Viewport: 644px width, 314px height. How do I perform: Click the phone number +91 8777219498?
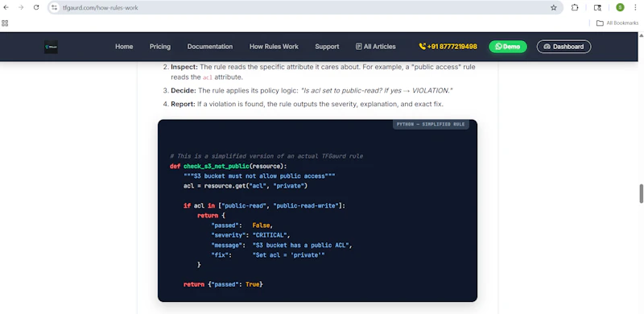tap(448, 47)
